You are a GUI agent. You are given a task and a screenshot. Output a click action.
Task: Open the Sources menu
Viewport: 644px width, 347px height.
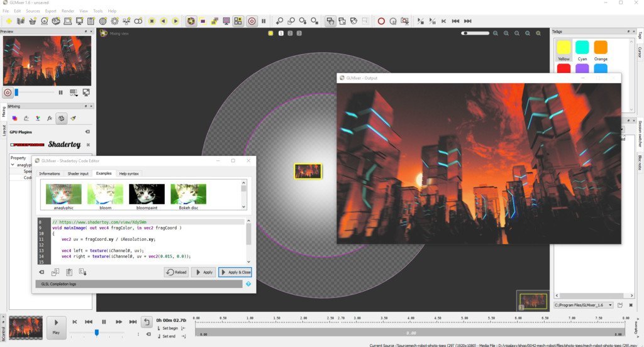click(x=33, y=11)
